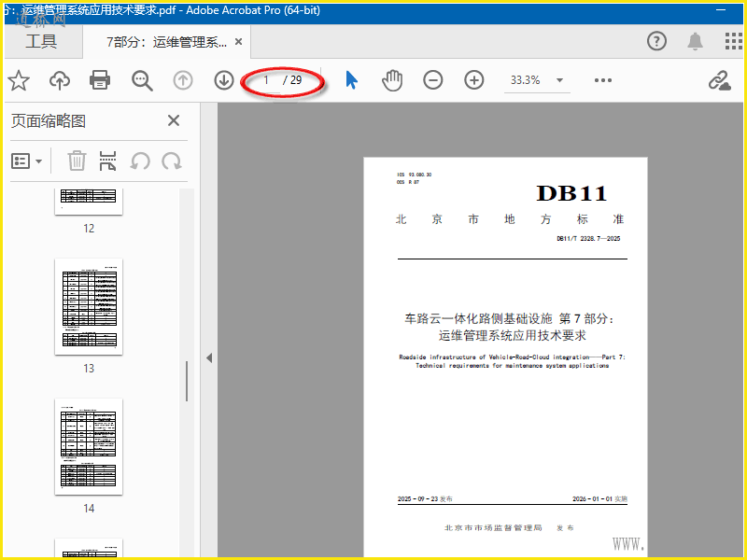Click the DB11/T 2328.7—2025 standard number
This screenshot has width=747, height=560.
coord(588,239)
